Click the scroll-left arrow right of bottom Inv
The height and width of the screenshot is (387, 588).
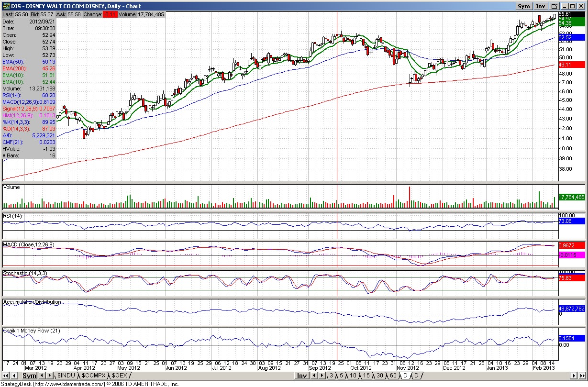click(x=314, y=376)
